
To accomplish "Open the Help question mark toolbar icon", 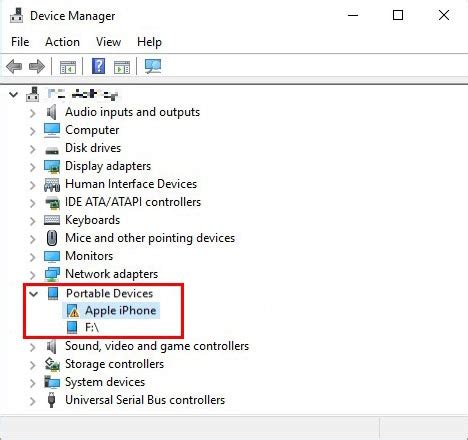I will pos(99,66).
